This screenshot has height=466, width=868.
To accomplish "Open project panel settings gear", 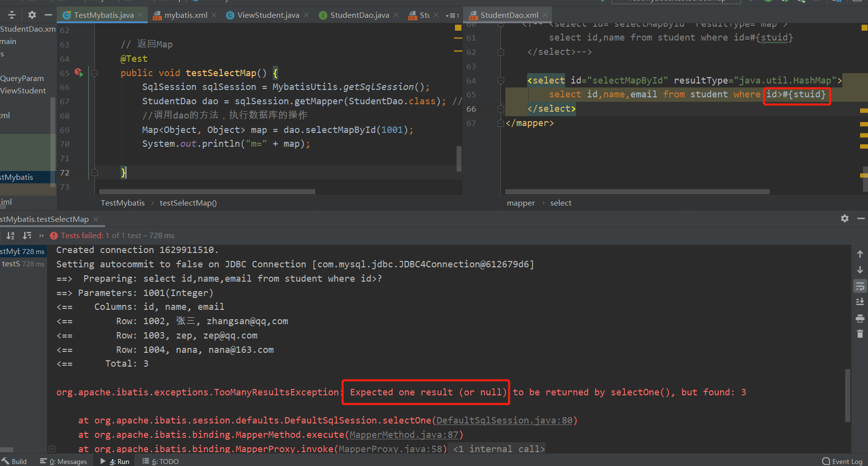I will click(32, 15).
